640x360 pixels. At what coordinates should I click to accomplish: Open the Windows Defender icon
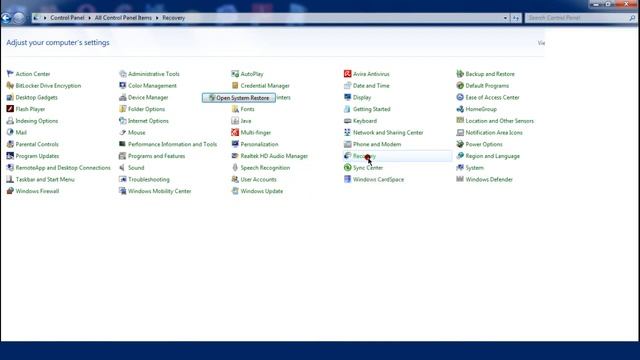click(x=460, y=179)
